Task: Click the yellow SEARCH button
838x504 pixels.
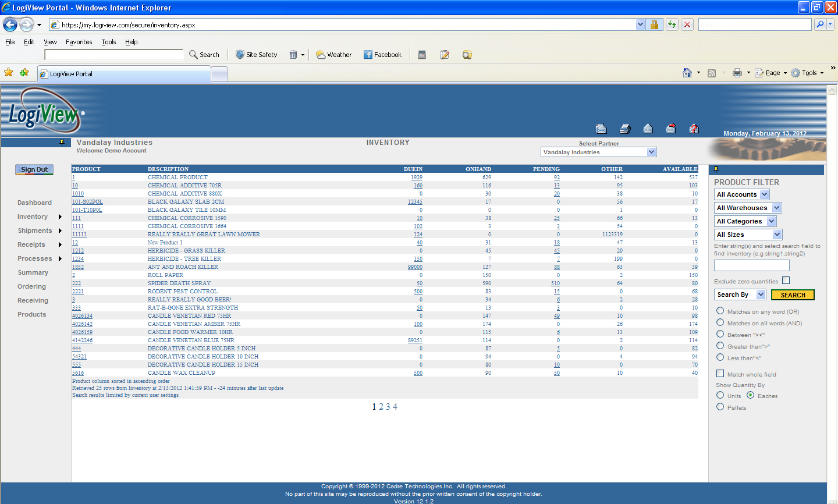Action: coord(793,295)
